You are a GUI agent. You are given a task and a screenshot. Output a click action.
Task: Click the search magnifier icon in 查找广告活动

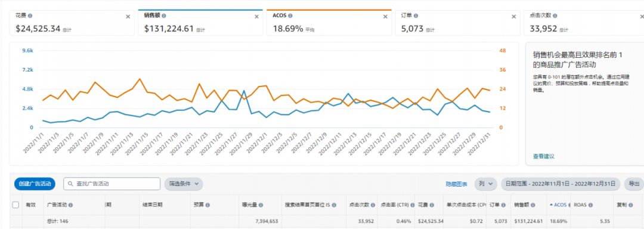pos(70,184)
